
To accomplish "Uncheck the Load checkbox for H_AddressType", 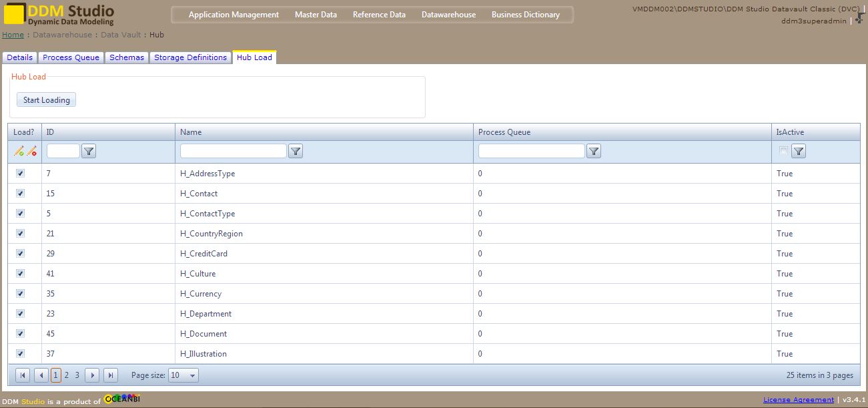I will [x=20, y=173].
